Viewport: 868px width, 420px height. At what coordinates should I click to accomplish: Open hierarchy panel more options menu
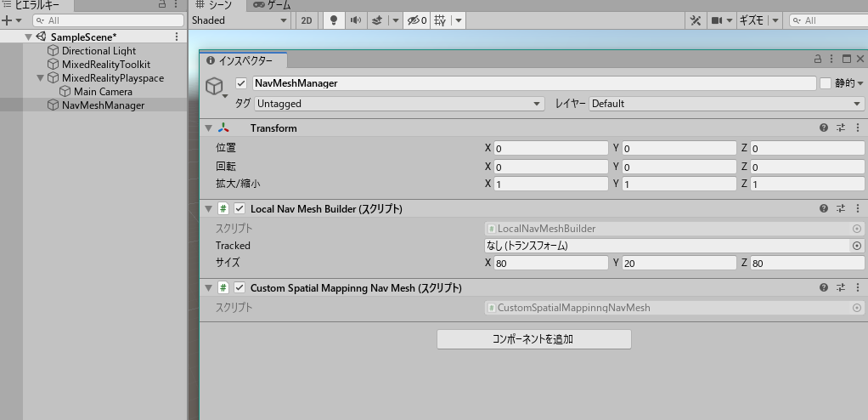coord(176,4)
